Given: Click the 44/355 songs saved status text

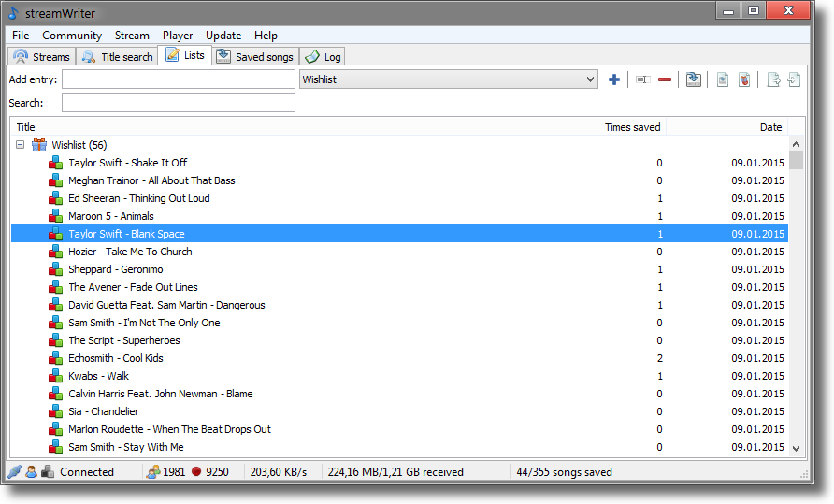Looking at the screenshot, I should click(565, 472).
